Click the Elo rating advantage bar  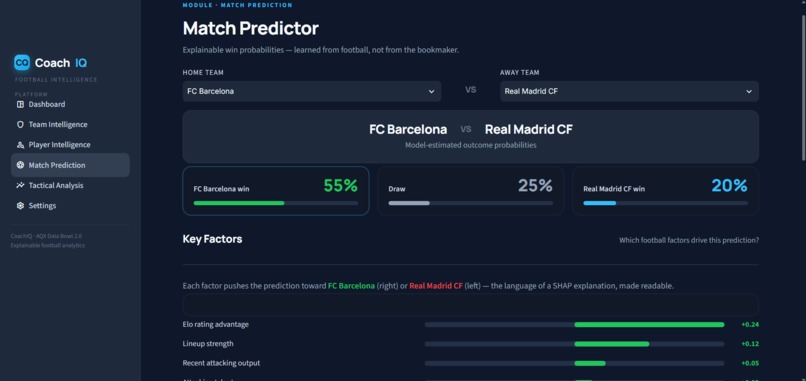click(x=574, y=324)
